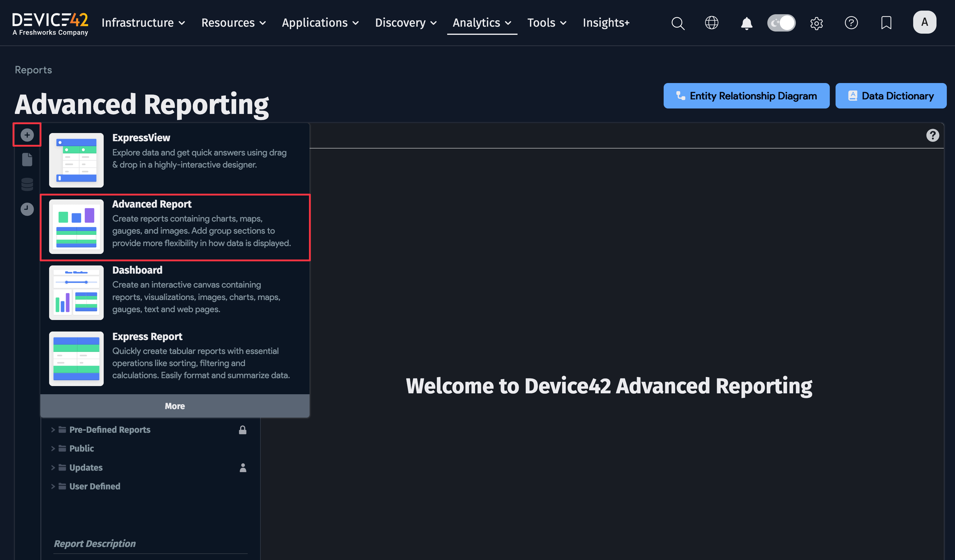Screen dimensions: 955x560
Task: Click the globe language icon
Action: (x=712, y=23)
